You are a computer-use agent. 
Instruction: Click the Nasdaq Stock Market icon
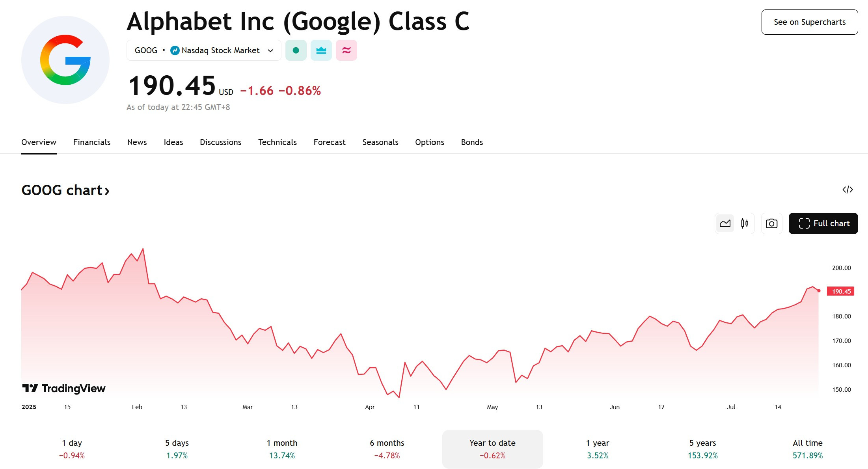(175, 50)
